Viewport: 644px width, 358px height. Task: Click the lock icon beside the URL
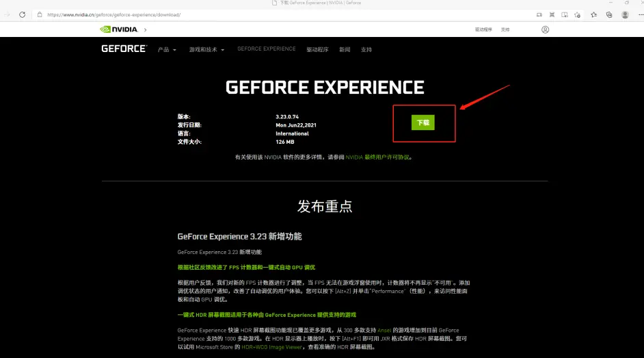click(40, 15)
